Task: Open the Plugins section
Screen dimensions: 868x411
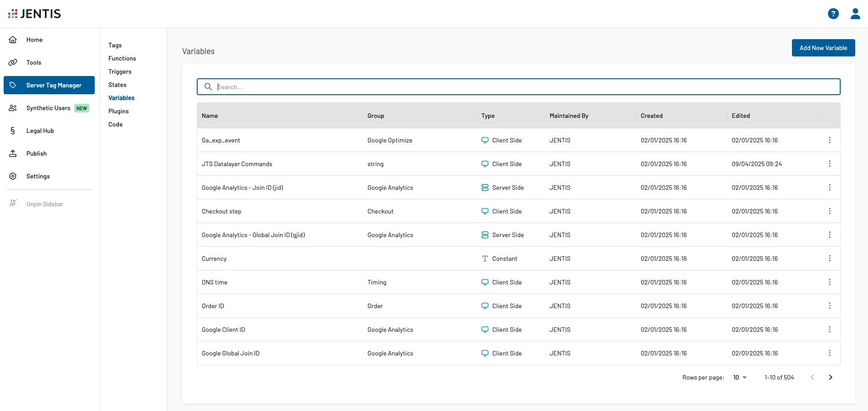Action: point(118,112)
